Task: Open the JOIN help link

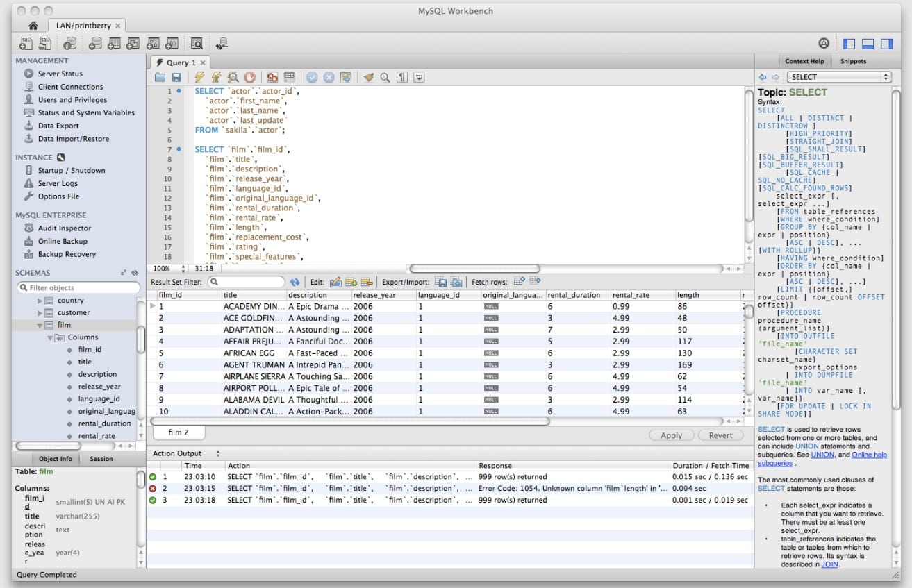Action: point(830,564)
